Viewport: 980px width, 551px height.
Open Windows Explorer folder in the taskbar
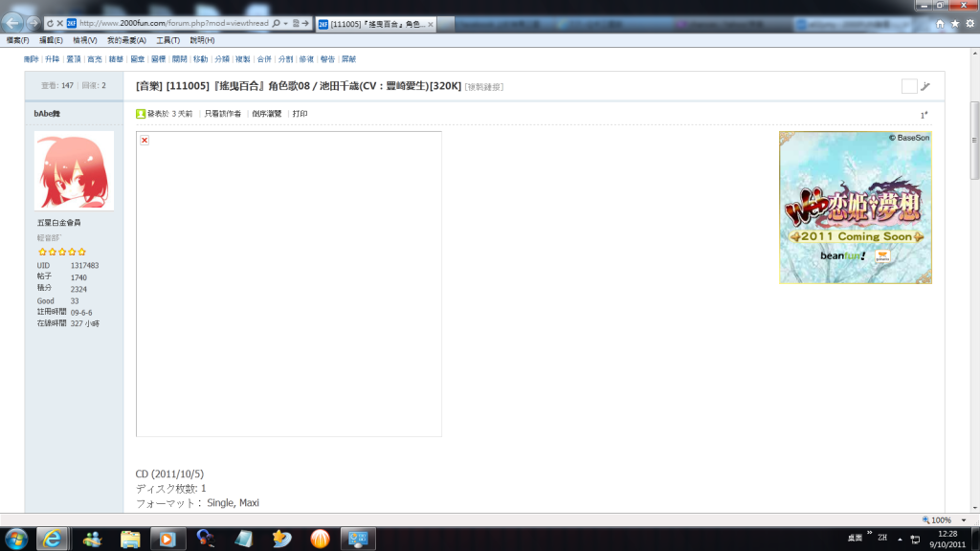[x=130, y=539]
